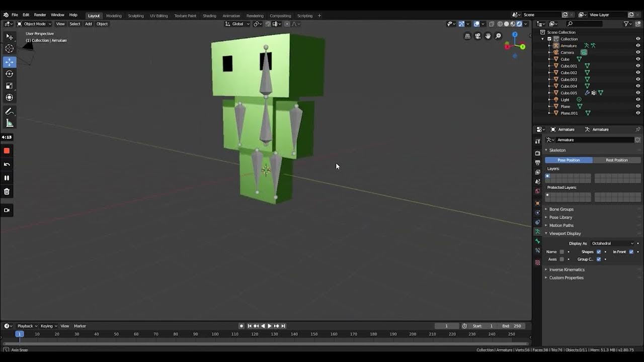The image size is (644, 362).
Task: Switch to the Modeling workspace tab
Action: (114, 16)
